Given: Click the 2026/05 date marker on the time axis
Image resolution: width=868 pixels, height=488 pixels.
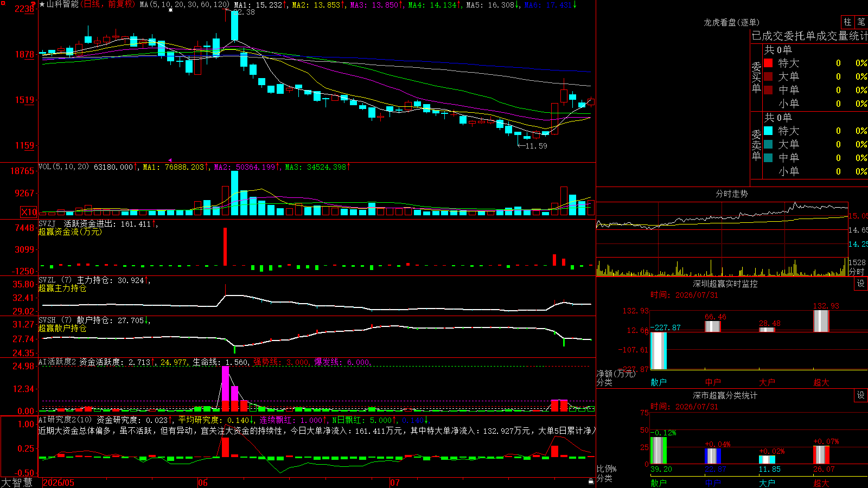Looking at the screenshot, I should (59, 483).
